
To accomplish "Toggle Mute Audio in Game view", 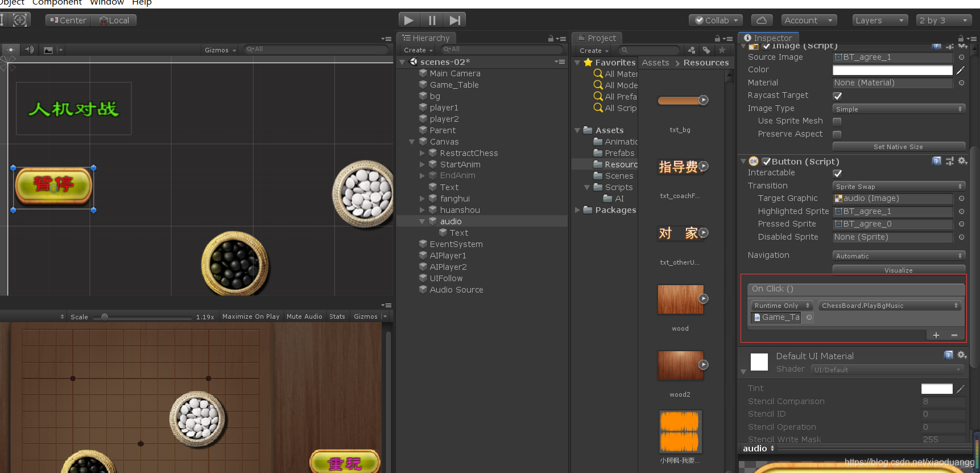I will click(x=304, y=316).
